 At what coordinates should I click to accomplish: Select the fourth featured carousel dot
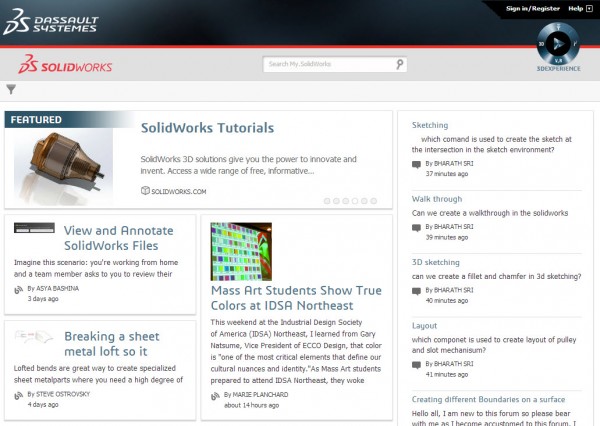(355, 201)
